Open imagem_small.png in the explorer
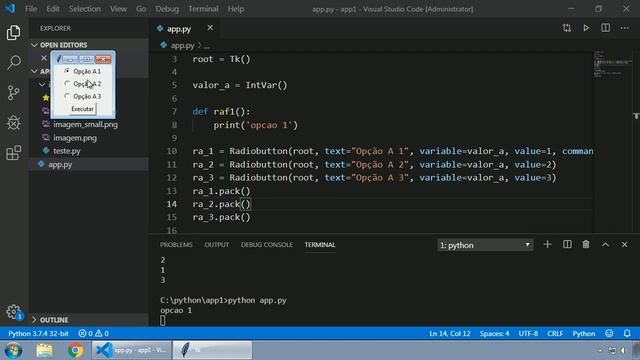The height and width of the screenshot is (360, 640). (85, 124)
